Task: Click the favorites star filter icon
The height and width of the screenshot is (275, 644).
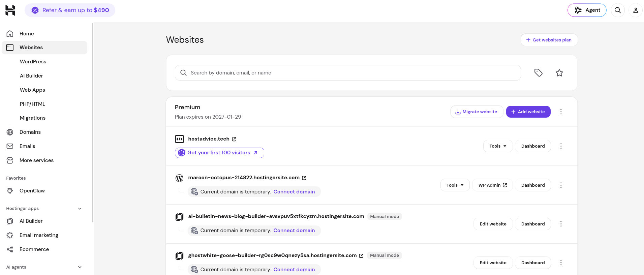Action: tap(559, 73)
